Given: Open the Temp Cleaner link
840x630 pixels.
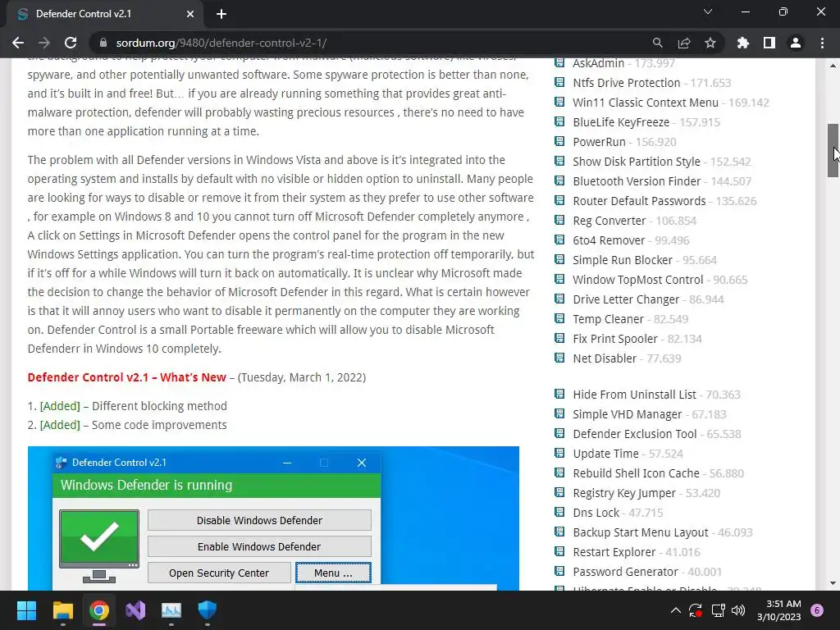Looking at the screenshot, I should [x=608, y=319].
